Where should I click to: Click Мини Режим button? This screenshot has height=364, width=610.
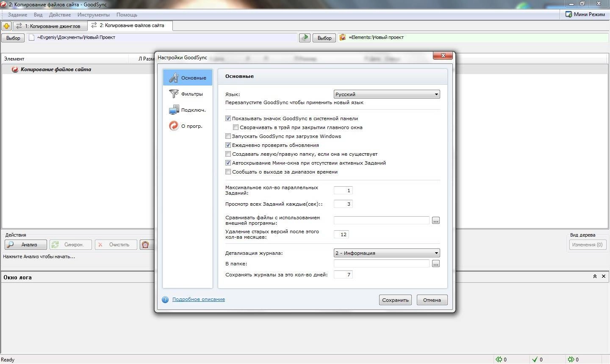point(585,14)
